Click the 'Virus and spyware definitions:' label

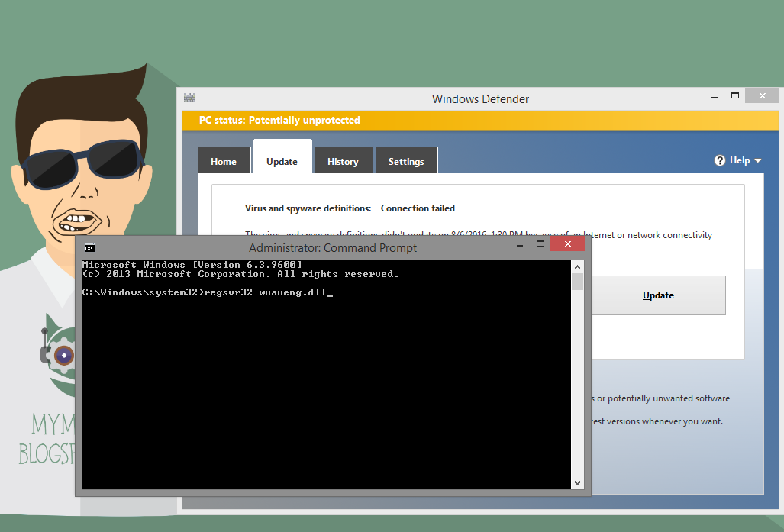(308, 208)
